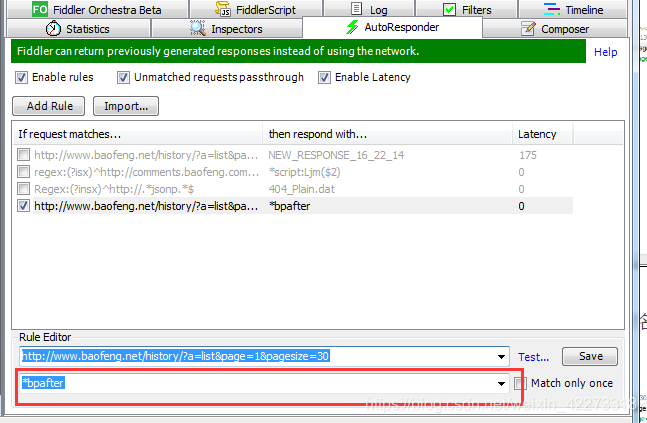Click the AutoResponder lightning bolt icon
Image resolution: width=647 pixels, height=423 pixels.
coord(352,27)
